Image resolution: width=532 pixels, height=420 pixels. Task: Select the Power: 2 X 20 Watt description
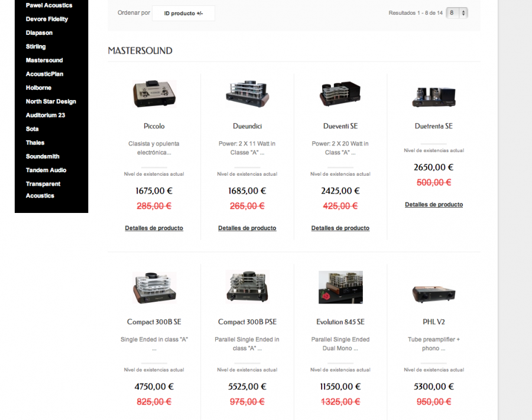340,148
